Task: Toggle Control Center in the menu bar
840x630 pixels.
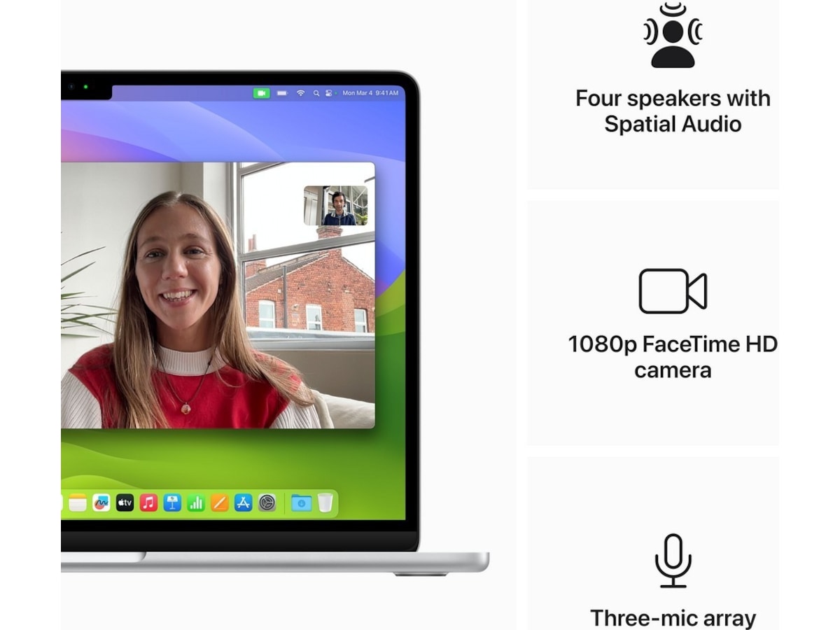Action: pyautogui.click(x=330, y=92)
